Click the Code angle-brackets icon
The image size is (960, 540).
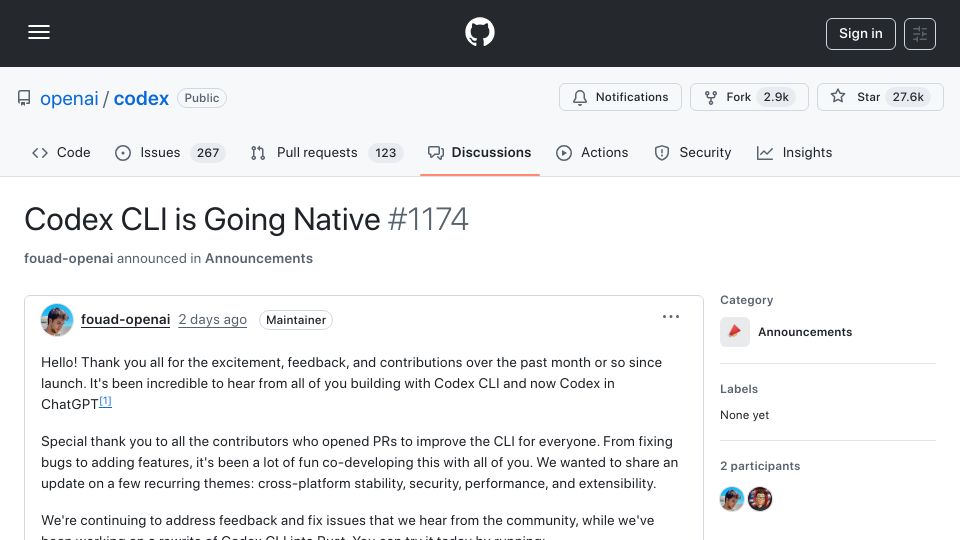point(40,153)
